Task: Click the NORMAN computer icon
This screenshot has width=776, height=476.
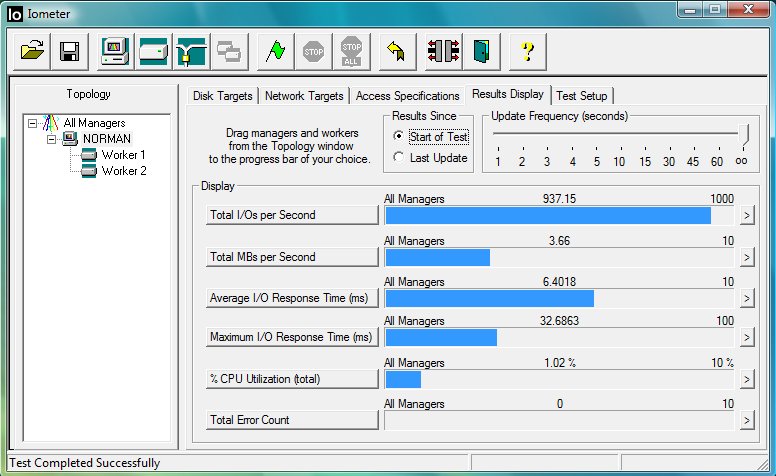Action: 70,139
